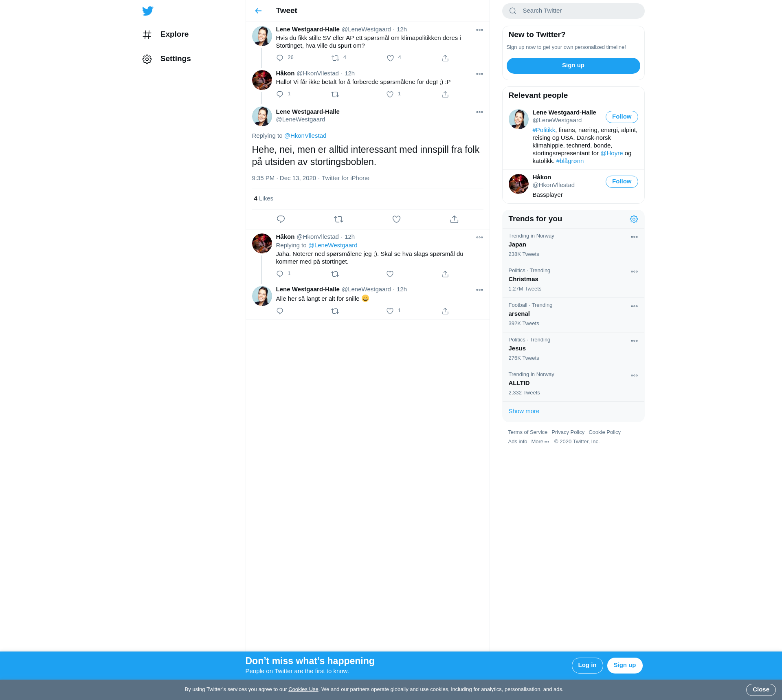This screenshot has height=700, width=782.
Task: View the 4 Likes list
Action: [x=264, y=198]
